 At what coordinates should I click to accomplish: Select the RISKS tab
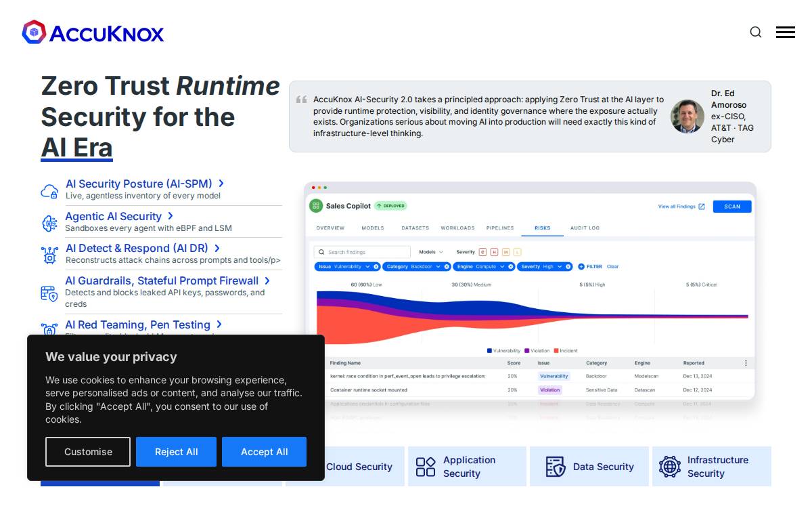tap(543, 228)
